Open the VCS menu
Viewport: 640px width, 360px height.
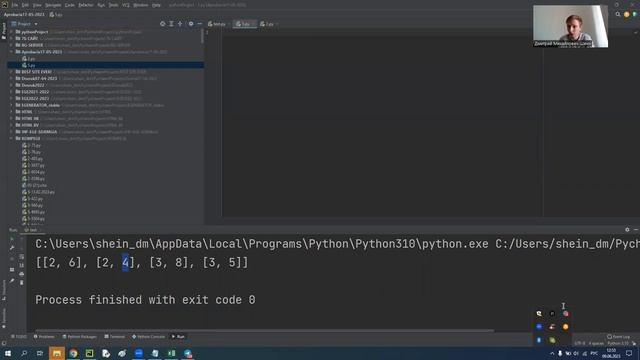pyautogui.click(x=126, y=5)
